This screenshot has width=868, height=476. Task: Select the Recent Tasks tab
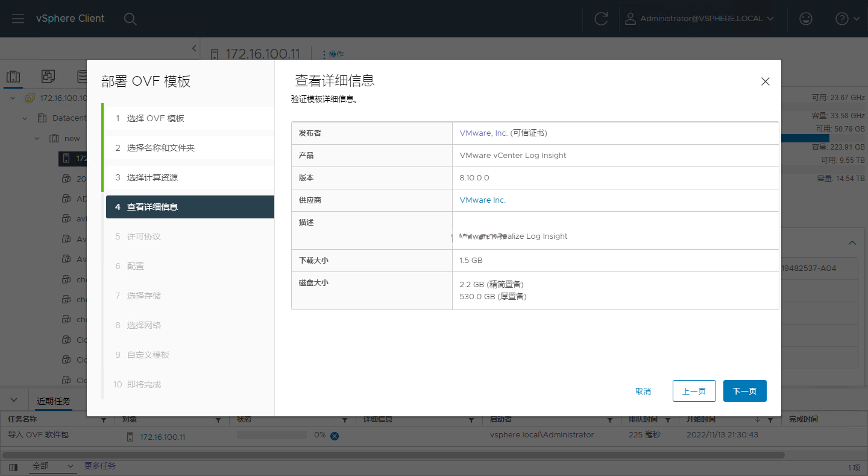(53, 401)
